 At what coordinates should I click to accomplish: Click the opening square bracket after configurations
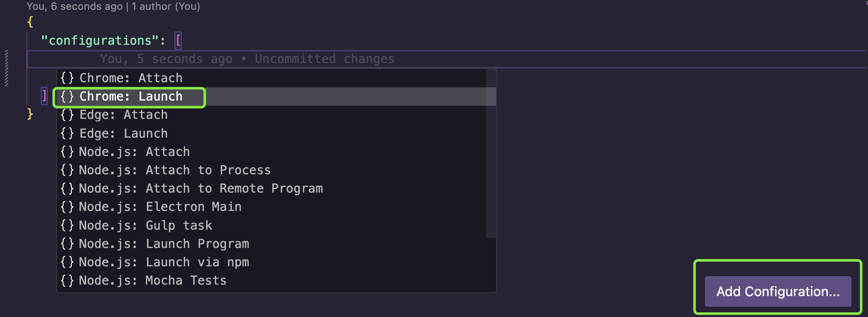[x=178, y=40]
